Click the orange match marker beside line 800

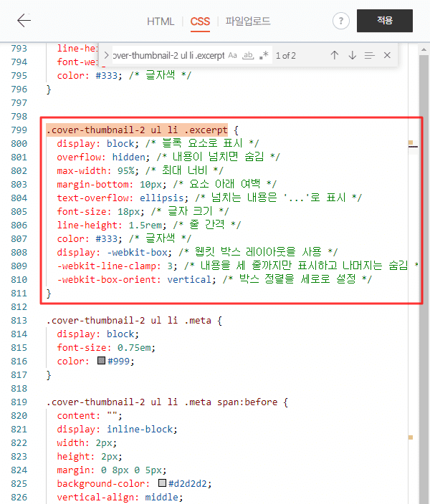411,142
